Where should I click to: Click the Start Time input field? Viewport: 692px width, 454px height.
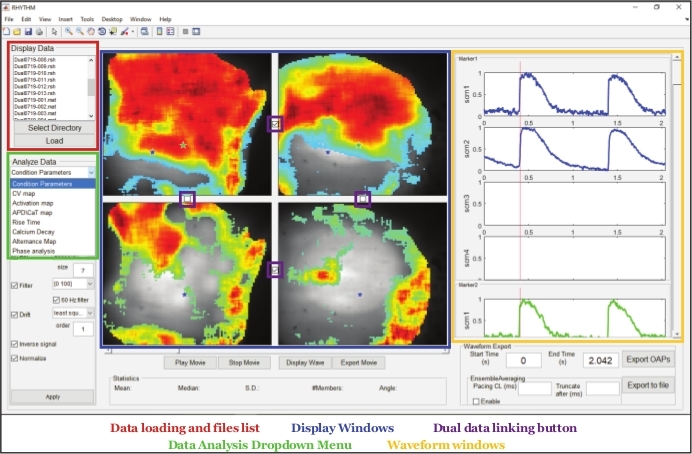(523, 360)
